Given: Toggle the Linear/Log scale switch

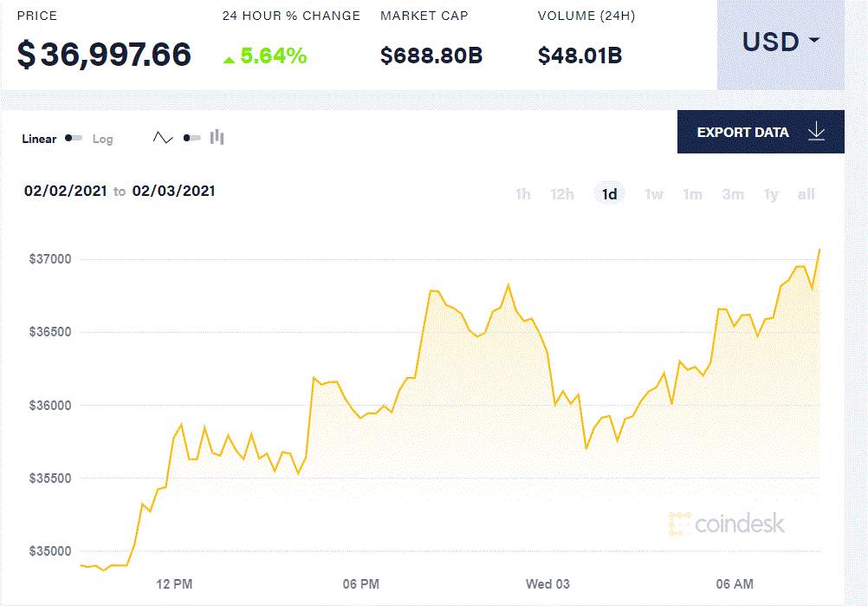Looking at the screenshot, I should click(x=74, y=138).
